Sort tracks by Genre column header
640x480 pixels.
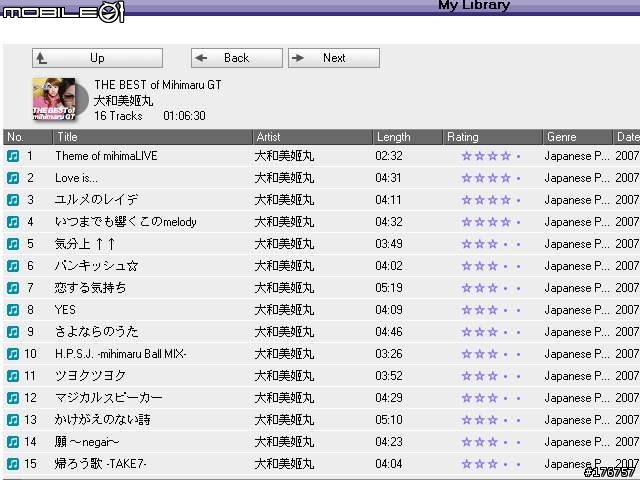pos(578,137)
